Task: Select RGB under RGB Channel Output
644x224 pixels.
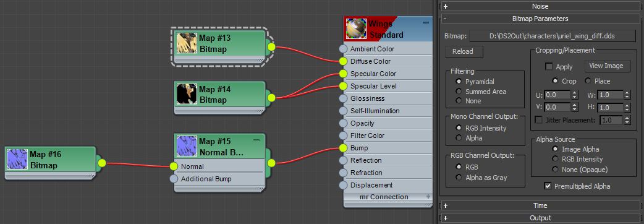Action: (x=459, y=167)
